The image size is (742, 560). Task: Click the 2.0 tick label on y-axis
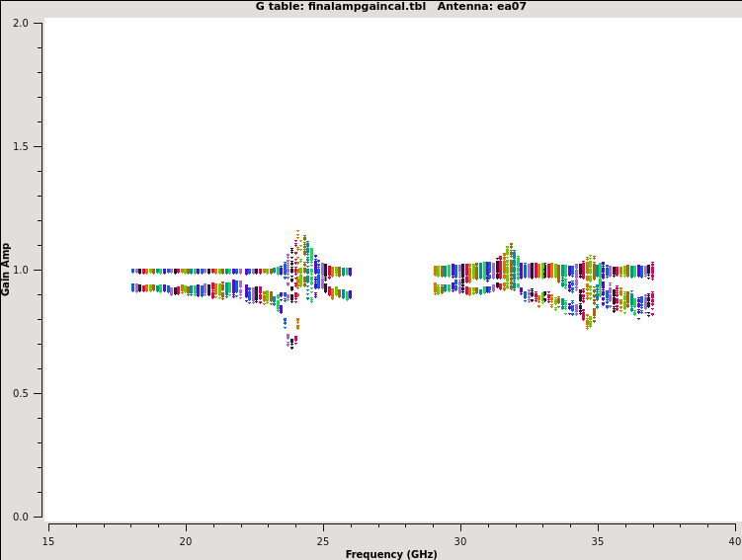click(20, 23)
